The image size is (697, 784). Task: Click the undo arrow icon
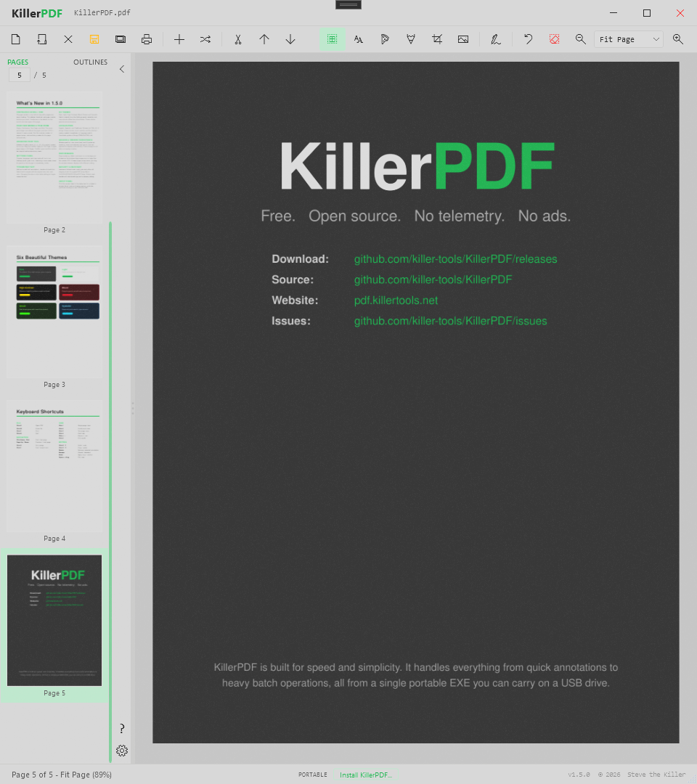click(x=528, y=39)
